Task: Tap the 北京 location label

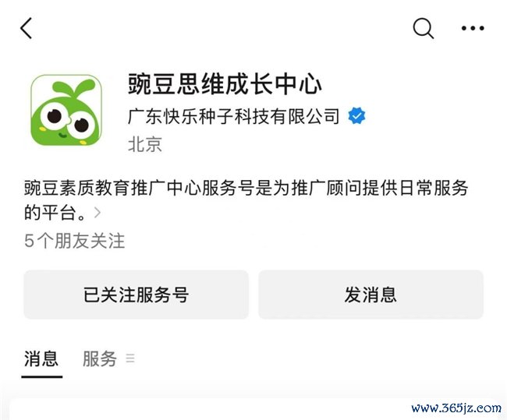Action: [x=145, y=144]
